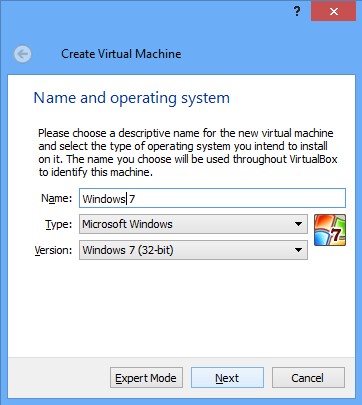Click the 'Create Virtual Machine' title text

pos(121,54)
